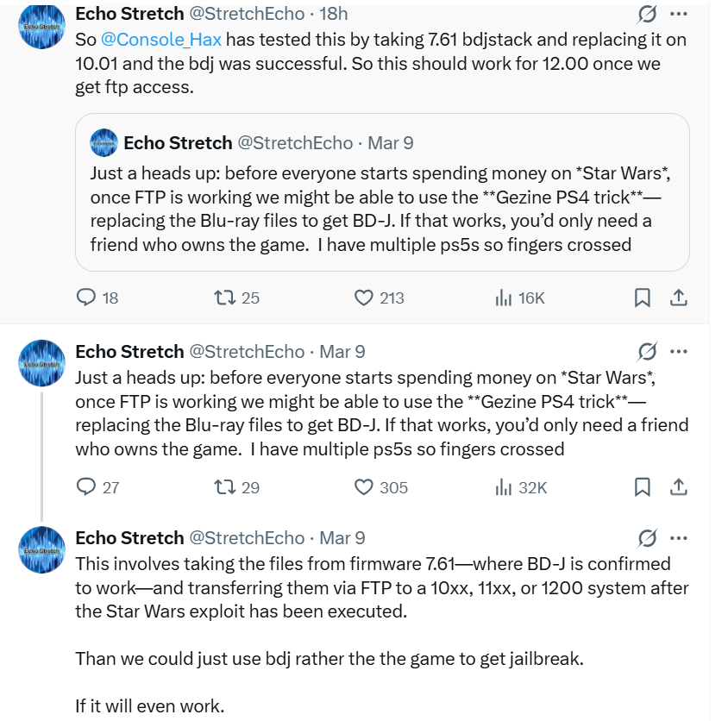
Task: Like the tweet with 305 likes
Action: 364,487
